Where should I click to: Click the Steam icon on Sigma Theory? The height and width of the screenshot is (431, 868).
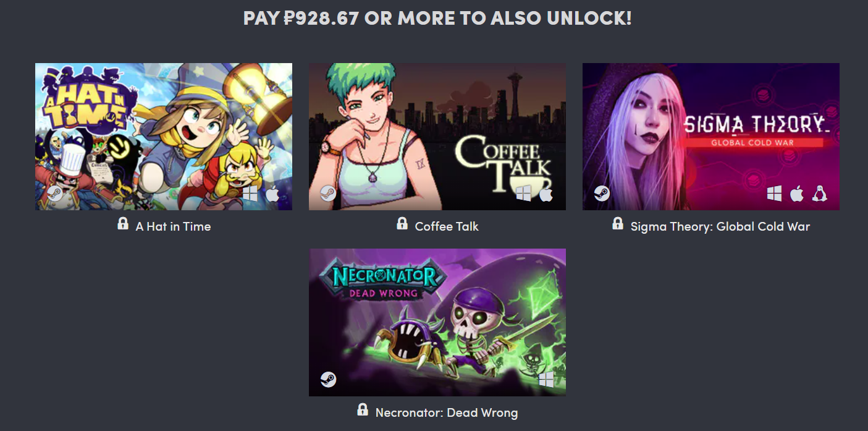602,194
